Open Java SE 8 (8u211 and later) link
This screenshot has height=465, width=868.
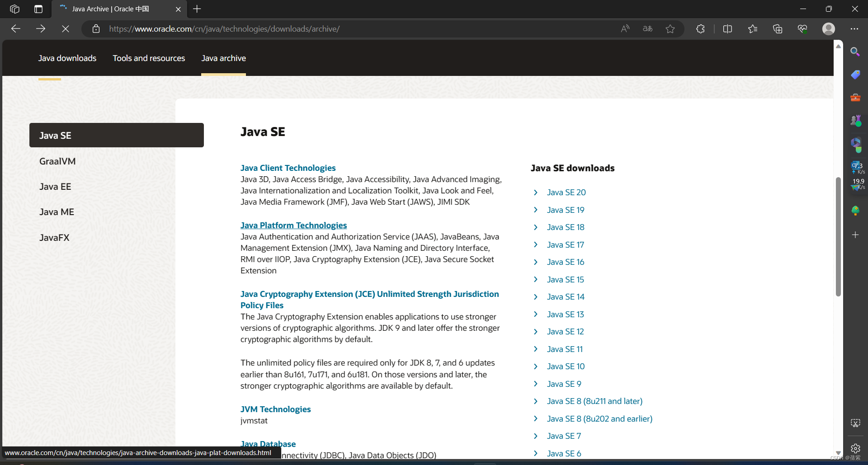pos(594,401)
